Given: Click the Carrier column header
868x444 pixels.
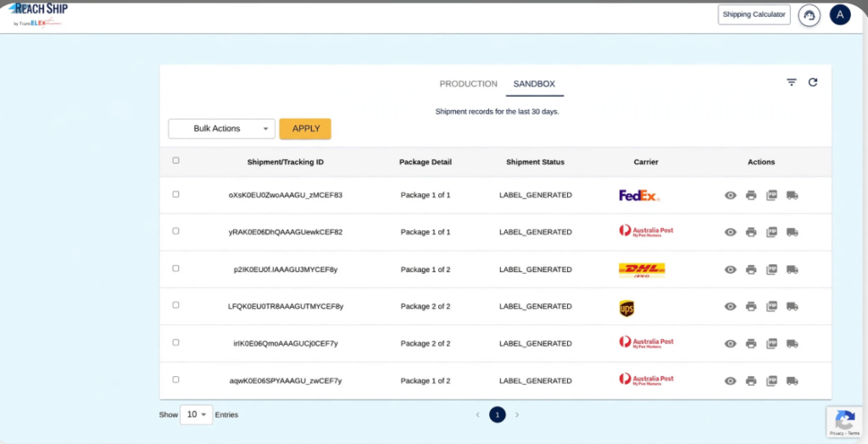Looking at the screenshot, I should (x=646, y=162).
